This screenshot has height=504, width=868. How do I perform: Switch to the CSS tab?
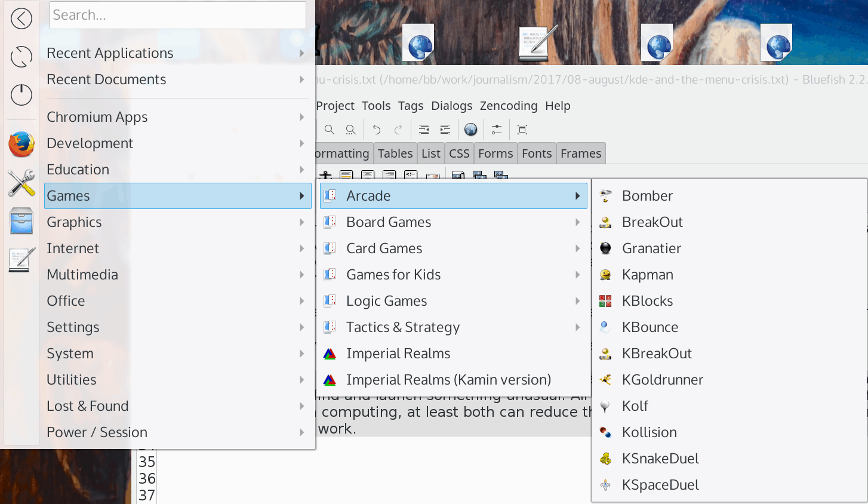coord(459,153)
